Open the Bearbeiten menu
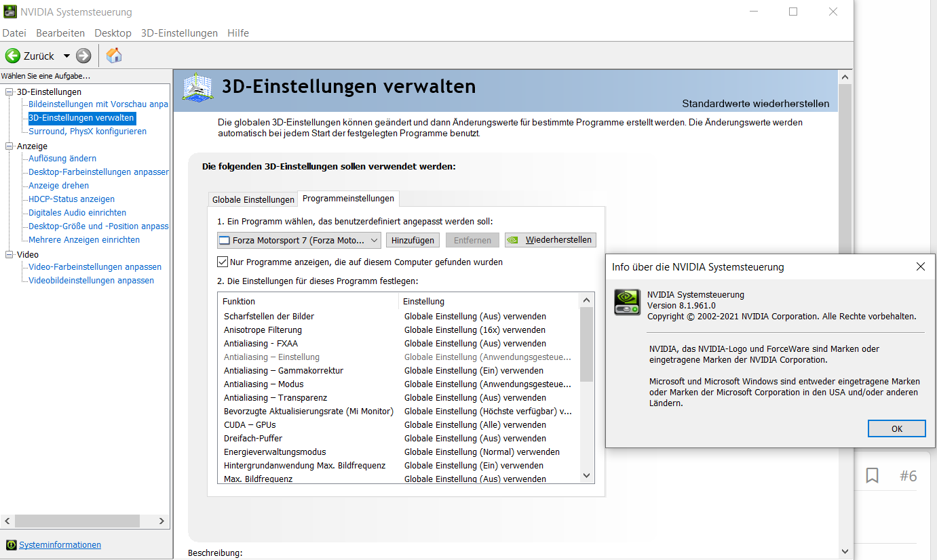 click(60, 33)
